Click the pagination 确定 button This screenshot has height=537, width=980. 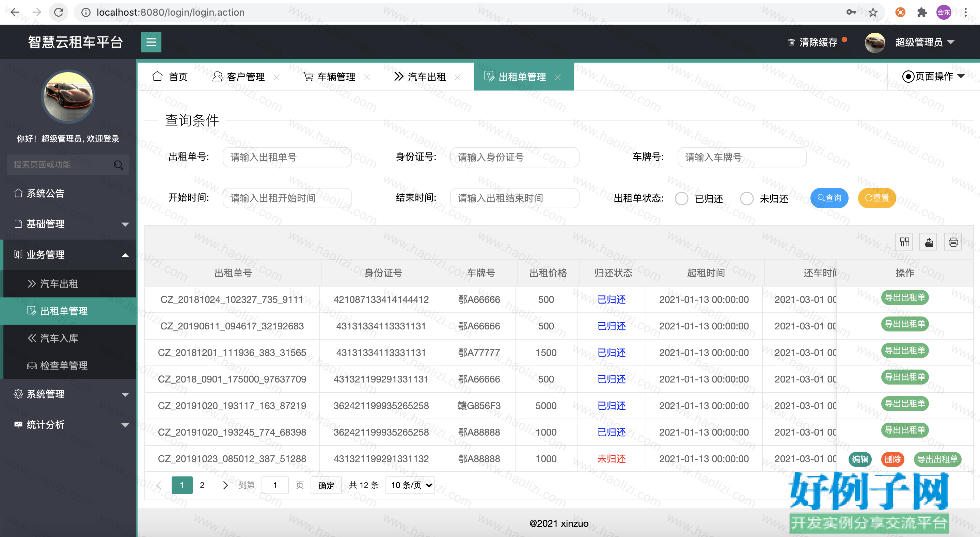tap(326, 485)
